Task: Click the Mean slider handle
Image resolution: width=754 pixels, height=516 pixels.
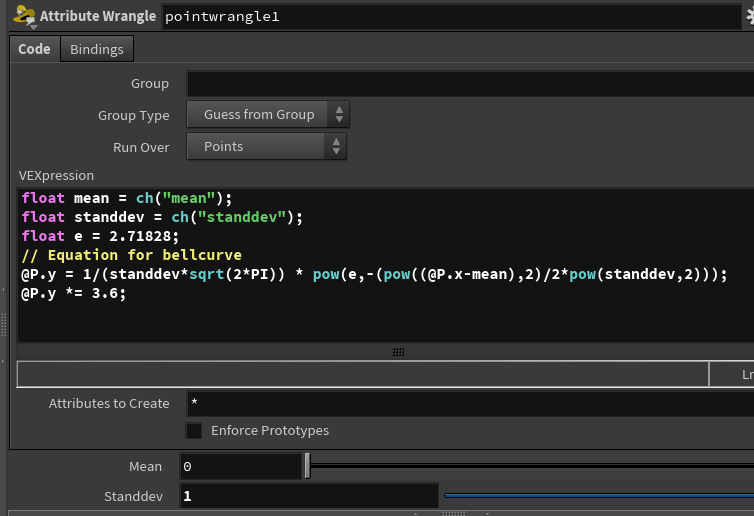Action: 307,467
